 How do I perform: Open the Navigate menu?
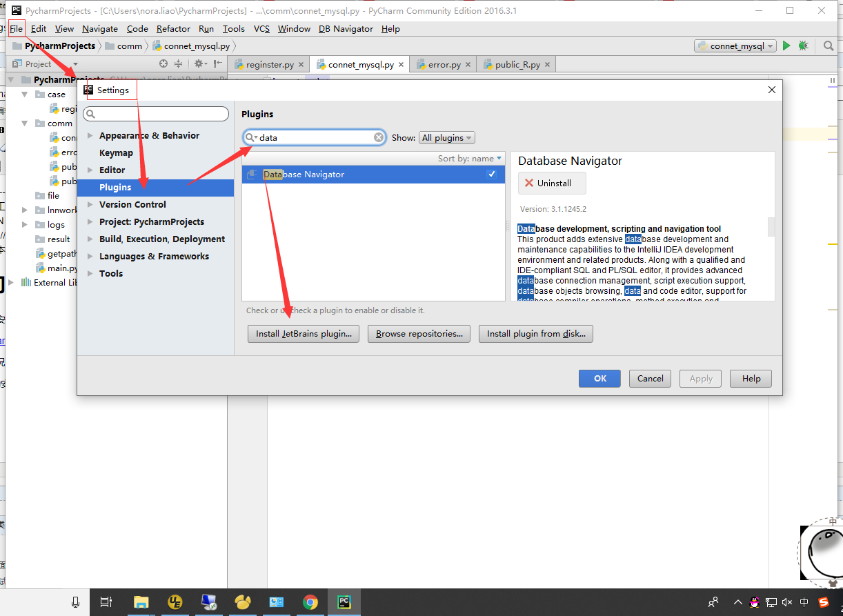click(x=100, y=29)
